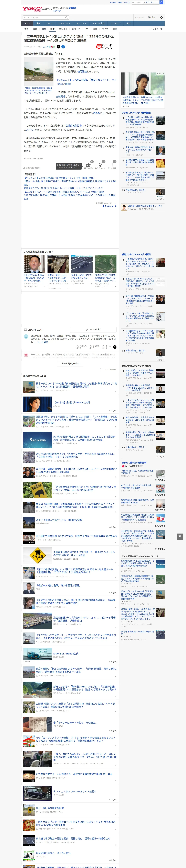The image size is (186, 868).
Task: Click the first commenter's avatar icon
Action: [26, 336]
